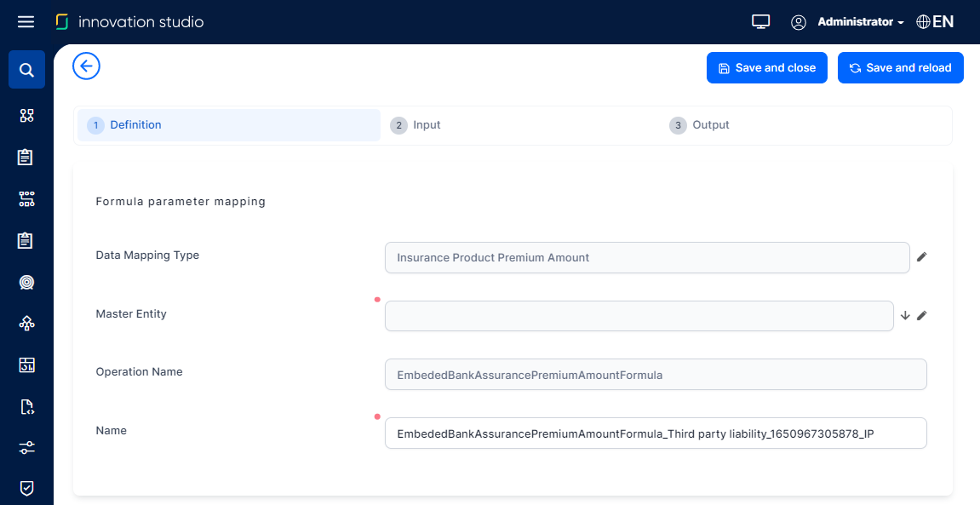Image resolution: width=980 pixels, height=505 pixels.
Task: Click the monitor display icon in header
Action: coord(761,22)
